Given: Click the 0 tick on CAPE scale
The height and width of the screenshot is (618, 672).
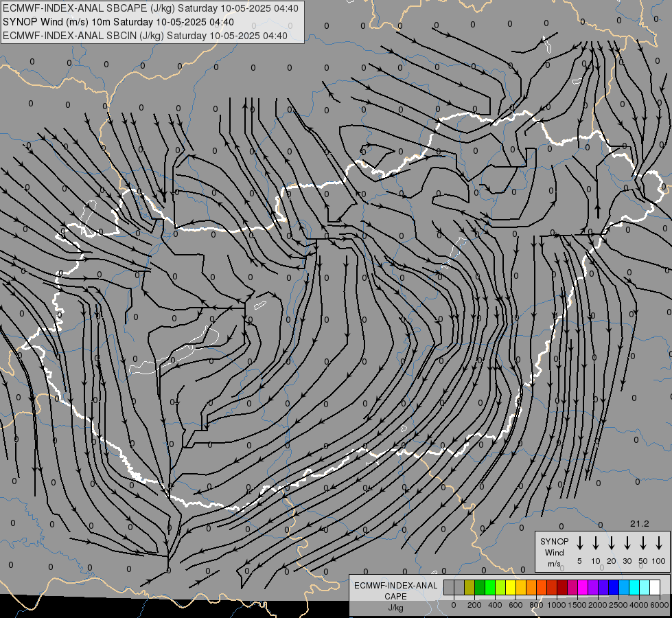Looking at the screenshot, I should coord(454,605).
